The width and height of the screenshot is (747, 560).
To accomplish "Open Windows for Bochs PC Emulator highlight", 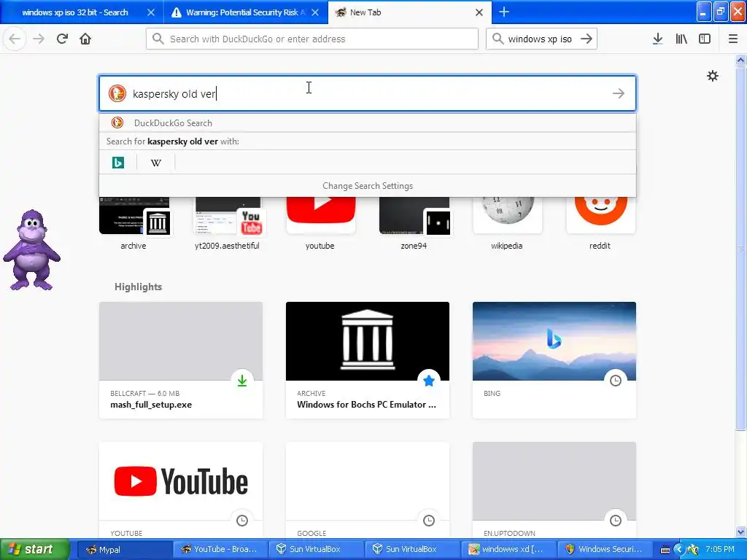I will point(368,360).
